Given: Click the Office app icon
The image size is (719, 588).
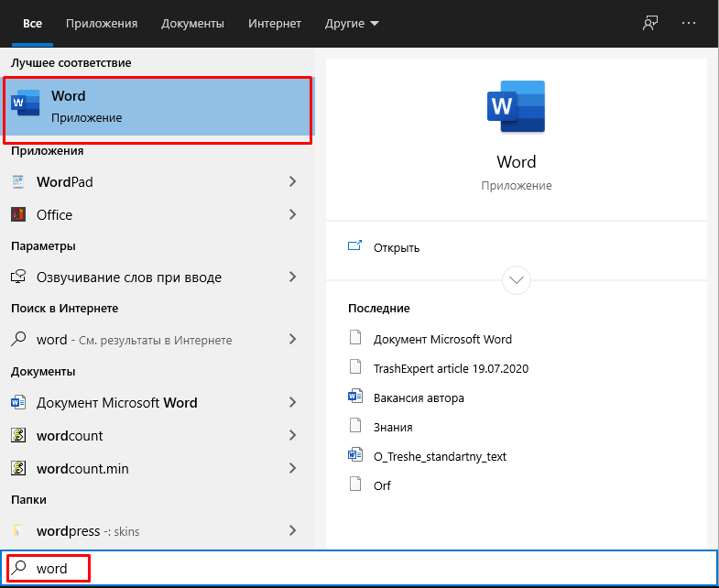Looking at the screenshot, I should click(x=18, y=214).
